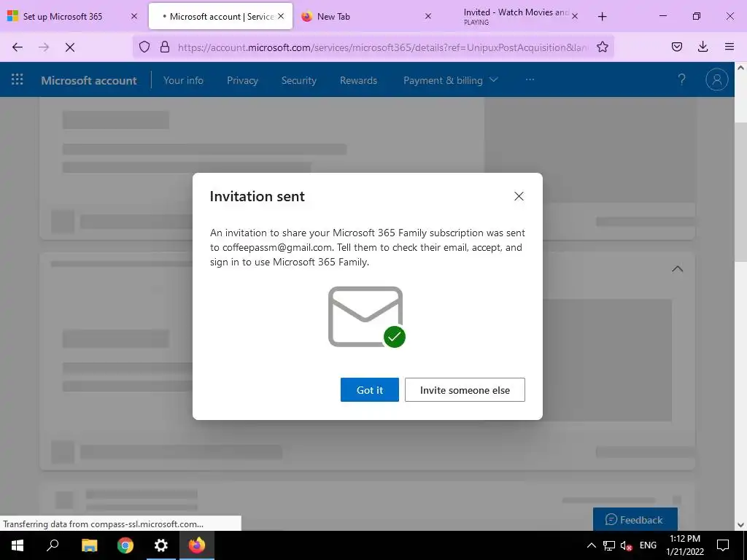The image size is (747, 560).
Task: Change the ENG input language
Action: point(648,545)
